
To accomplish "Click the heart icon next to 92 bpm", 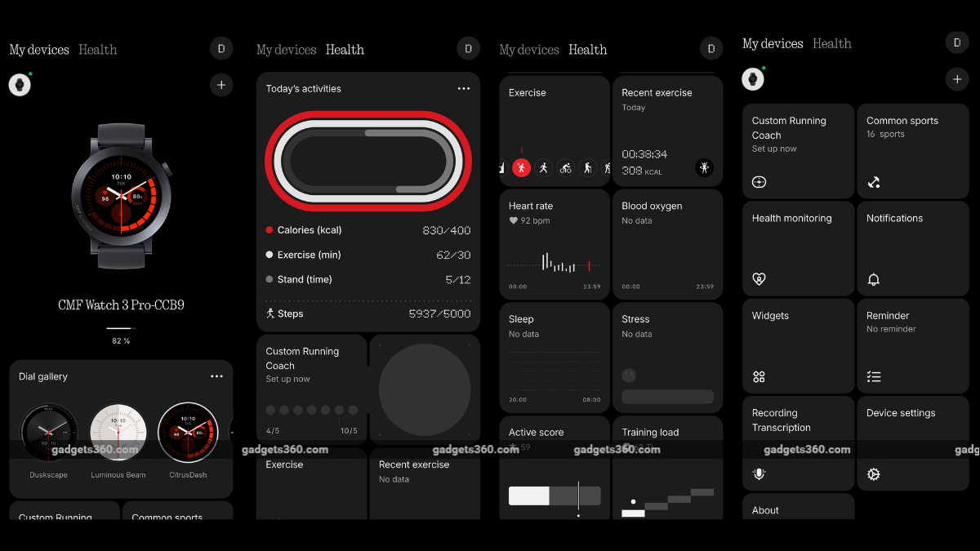I will pyautogui.click(x=514, y=220).
